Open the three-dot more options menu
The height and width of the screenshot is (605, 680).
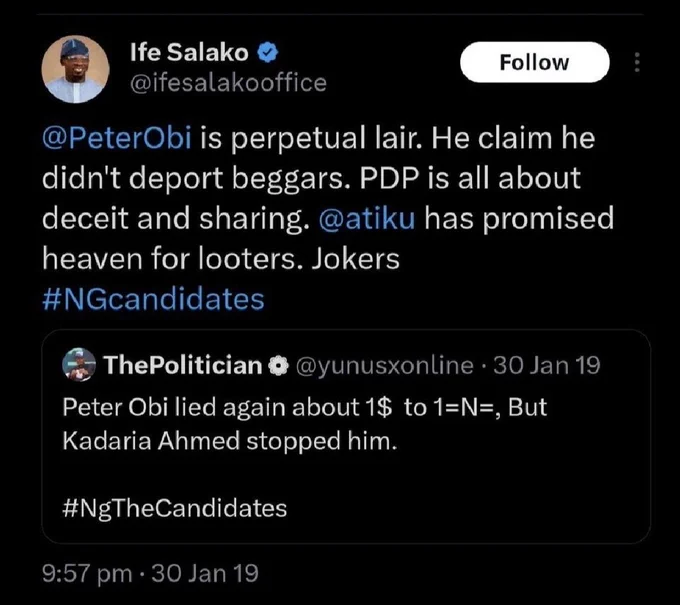637,62
